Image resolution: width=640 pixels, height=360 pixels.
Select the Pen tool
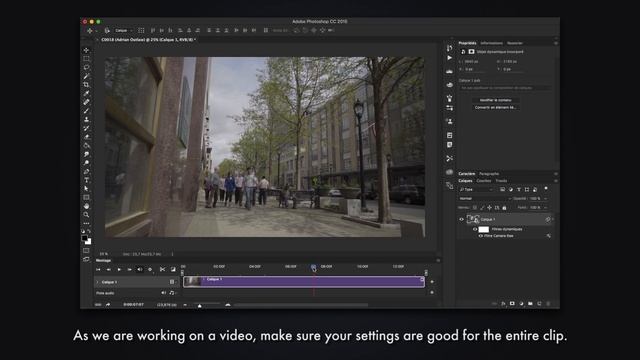(86, 171)
